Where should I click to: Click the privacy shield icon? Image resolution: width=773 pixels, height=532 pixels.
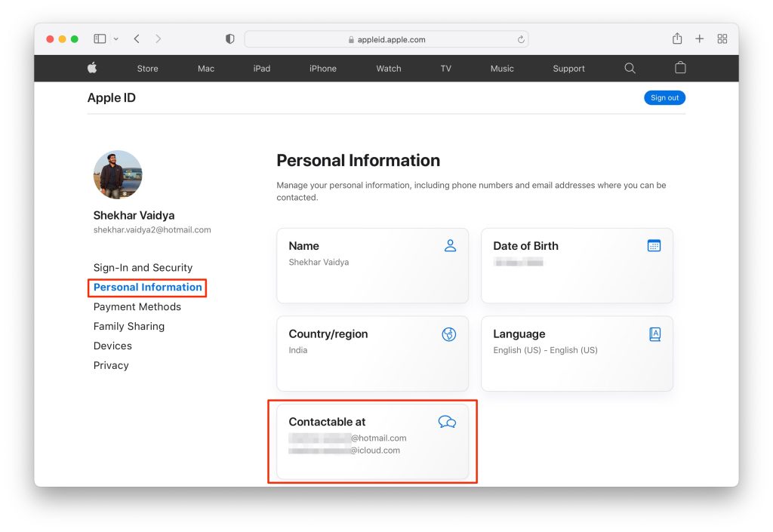click(x=229, y=39)
